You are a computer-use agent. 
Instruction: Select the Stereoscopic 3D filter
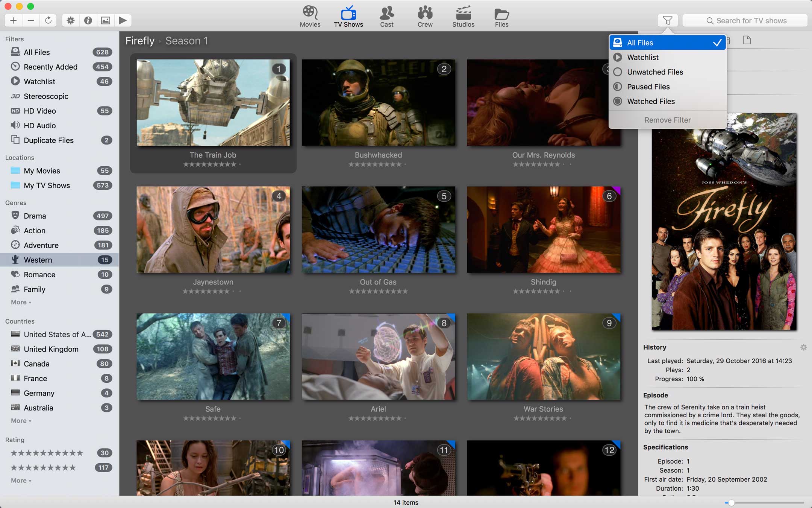(x=59, y=96)
